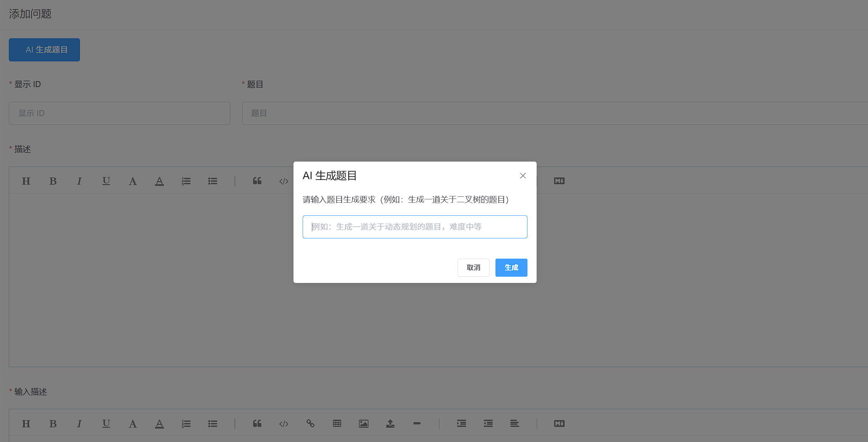The width and height of the screenshot is (868, 442).
Task: Click the heading icon in description editor toolbar
Action: [26, 181]
